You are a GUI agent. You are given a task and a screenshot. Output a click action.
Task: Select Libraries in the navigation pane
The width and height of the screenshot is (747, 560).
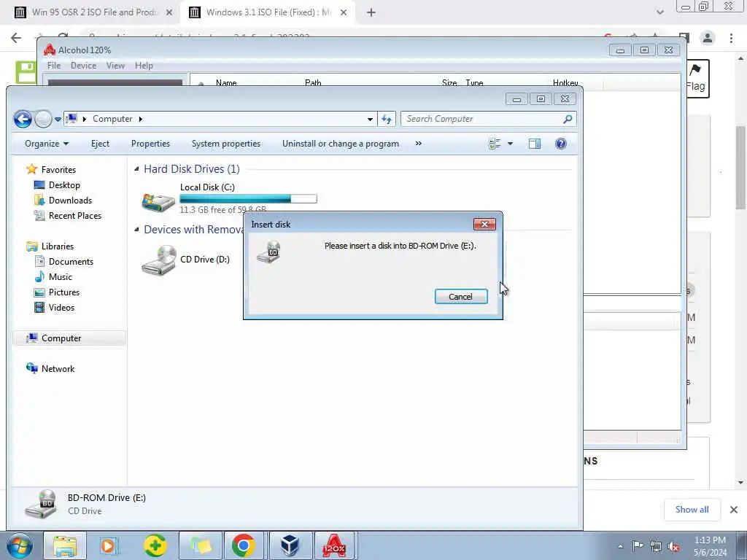pyautogui.click(x=57, y=246)
